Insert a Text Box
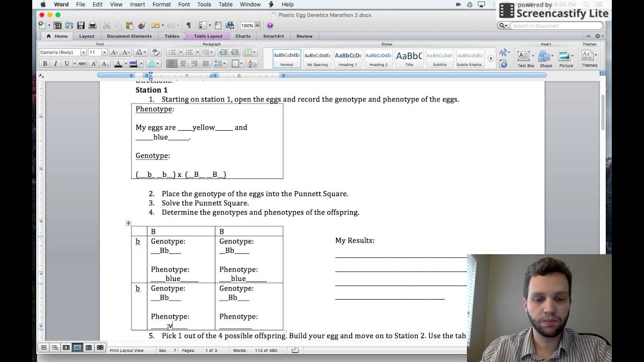Image resolution: width=644 pixels, height=362 pixels. point(526,59)
